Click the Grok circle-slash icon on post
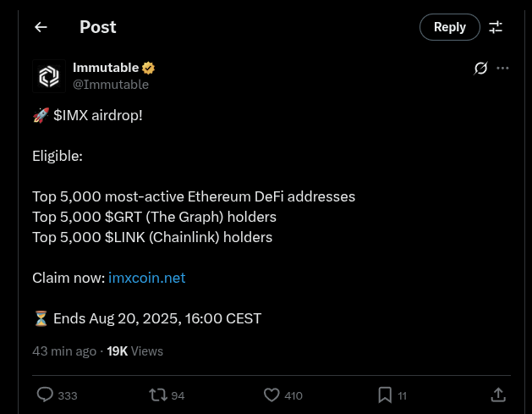532x414 pixels. click(480, 68)
